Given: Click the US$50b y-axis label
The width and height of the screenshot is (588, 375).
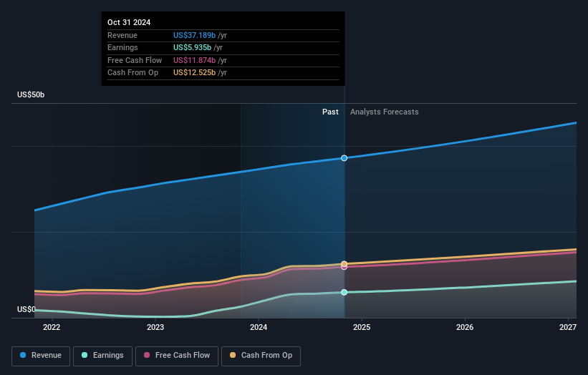Looking at the screenshot, I should 31,94.
